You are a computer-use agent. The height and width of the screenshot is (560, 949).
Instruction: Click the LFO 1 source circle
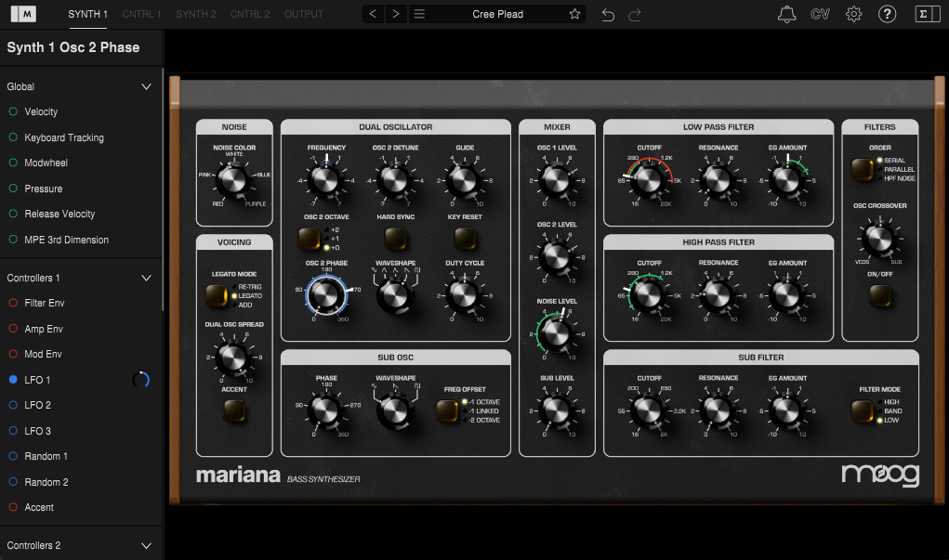click(x=13, y=380)
